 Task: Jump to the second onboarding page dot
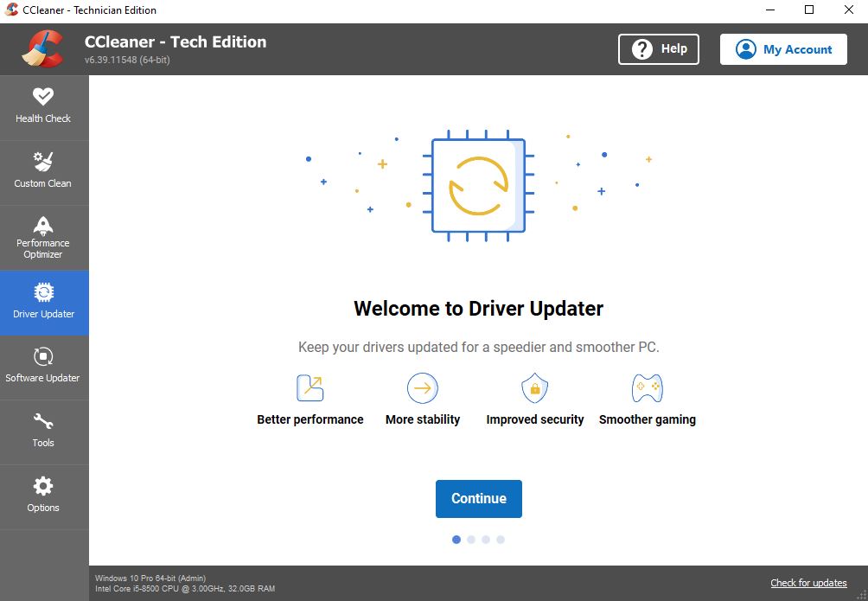(471, 540)
